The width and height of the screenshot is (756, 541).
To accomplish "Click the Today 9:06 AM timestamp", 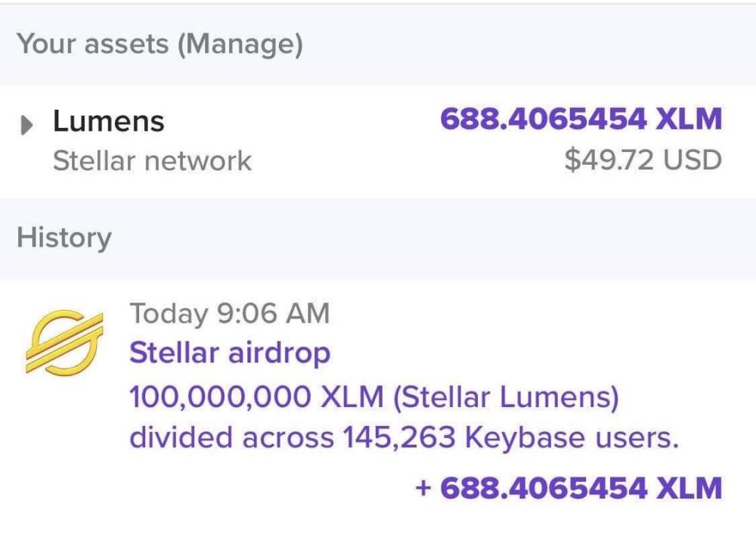I will tap(230, 312).
